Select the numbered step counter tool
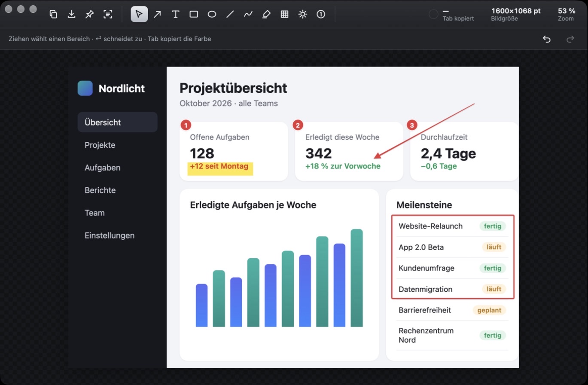The image size is (588, 385). tap(321, 14)
